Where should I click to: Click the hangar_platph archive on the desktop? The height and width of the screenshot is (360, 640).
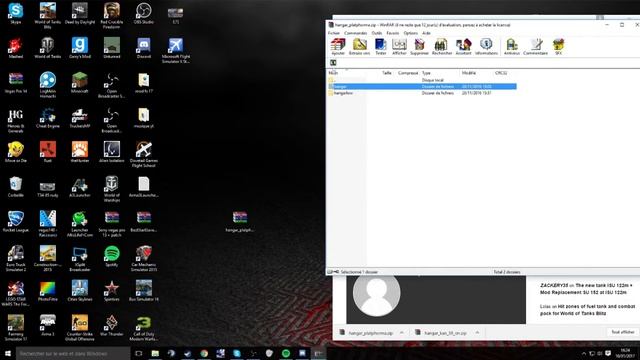click(240, 222)
